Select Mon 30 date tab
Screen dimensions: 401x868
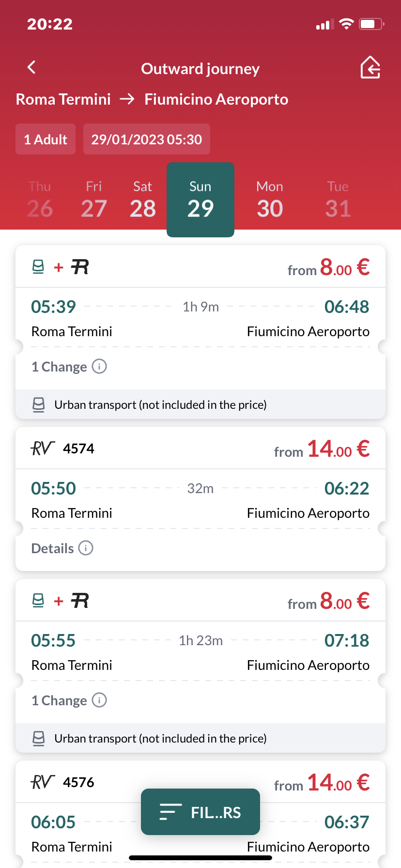[270, 200]
